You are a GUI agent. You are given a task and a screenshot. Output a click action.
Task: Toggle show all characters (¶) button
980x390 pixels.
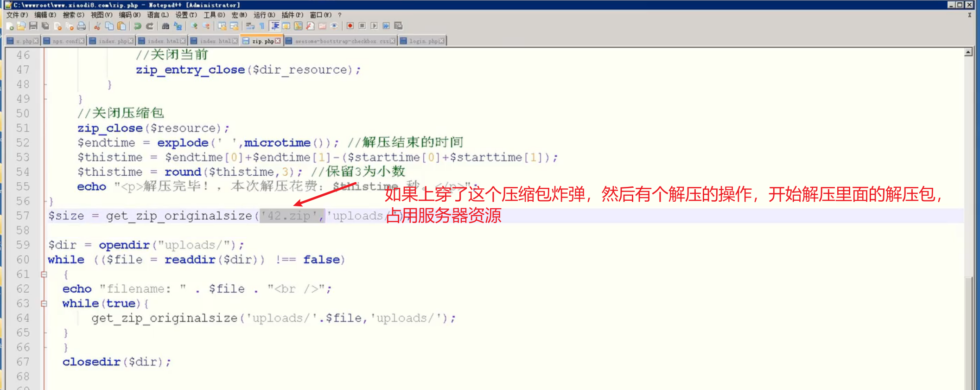point(262,26)
